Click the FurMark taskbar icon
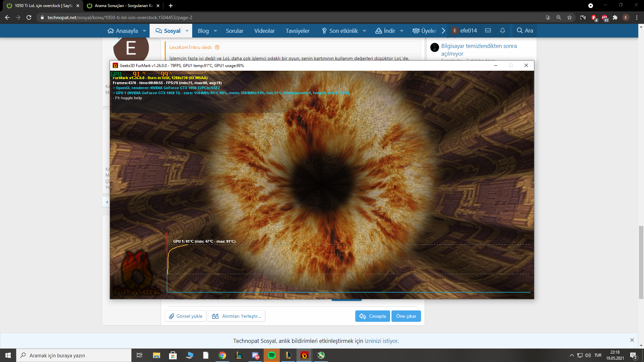The height and width of the screenshot is (362, 644). point(305,355)
